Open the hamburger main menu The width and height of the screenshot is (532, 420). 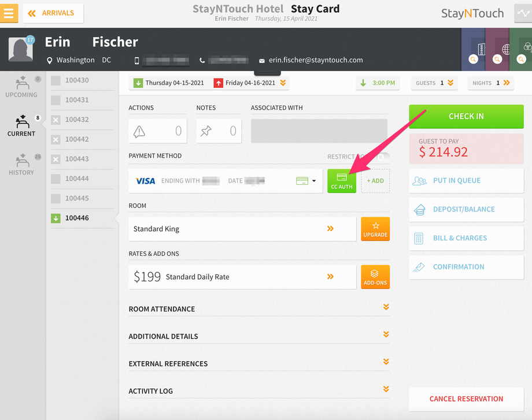pyautogui.click(x=9, y=13)
